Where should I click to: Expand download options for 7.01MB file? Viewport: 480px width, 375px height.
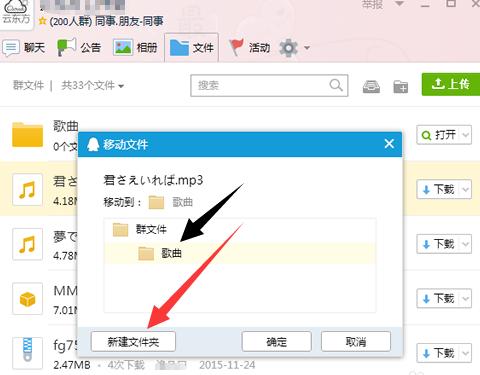tap(466, 298)
